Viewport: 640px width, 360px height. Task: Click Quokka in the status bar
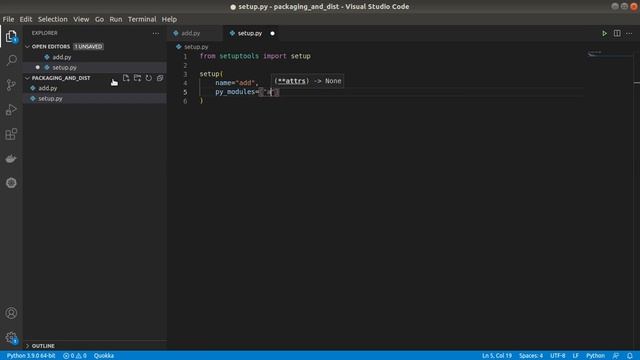click(104, 356)
